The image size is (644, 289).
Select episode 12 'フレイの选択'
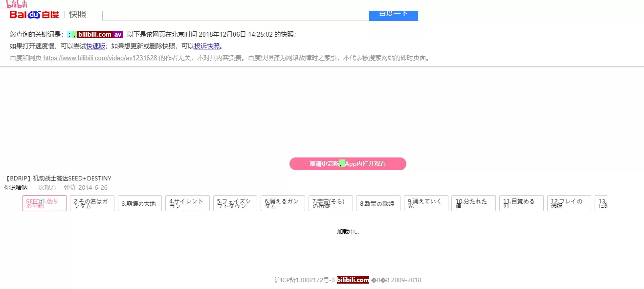[569, 203]
